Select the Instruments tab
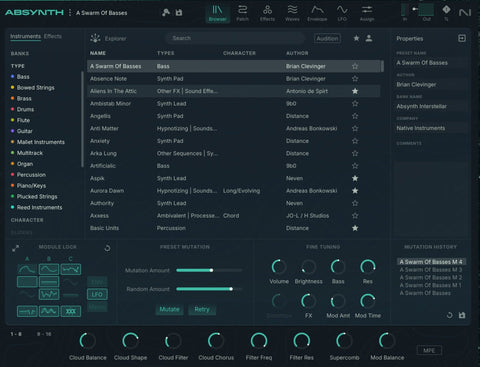This screenshot has height=367, width=480. [x=25, y=36]
